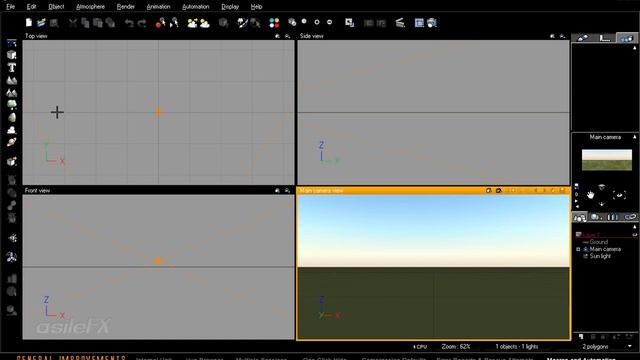Image resolution: width=640 pixels, height=360 pixels.
Task: Click the Layer 1 visibility icon at right
Action: [x=634, y=235]
